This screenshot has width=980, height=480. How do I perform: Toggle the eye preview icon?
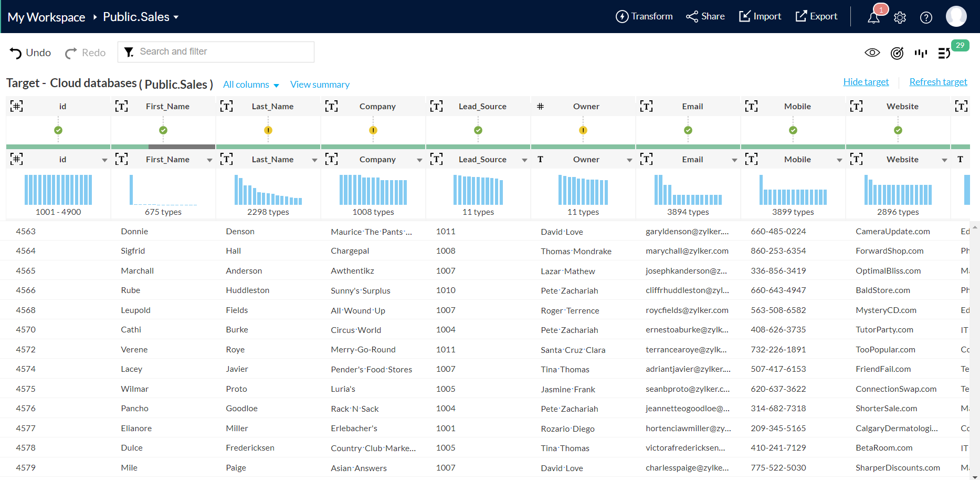[872, 53]
